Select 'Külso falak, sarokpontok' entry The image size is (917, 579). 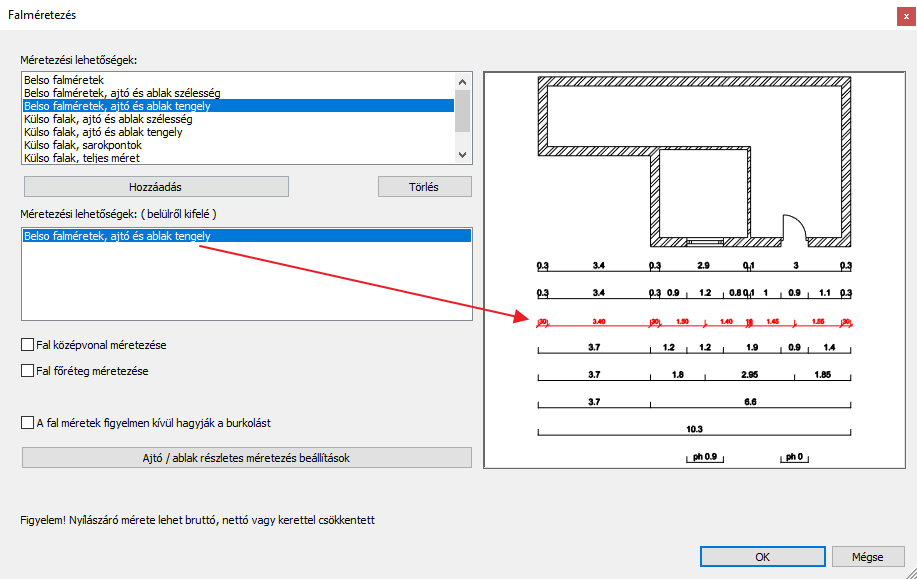pyautogui.click(x=82, y=145)
